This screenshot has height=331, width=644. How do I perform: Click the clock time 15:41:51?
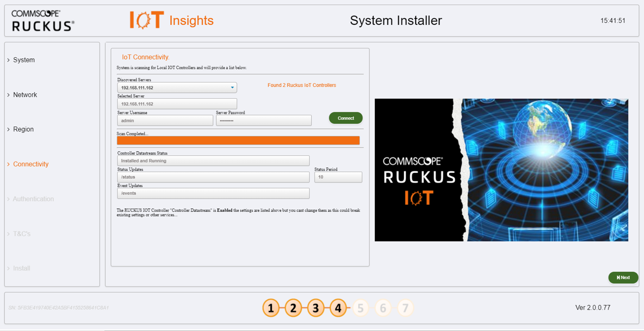click(x=613, y=21)
